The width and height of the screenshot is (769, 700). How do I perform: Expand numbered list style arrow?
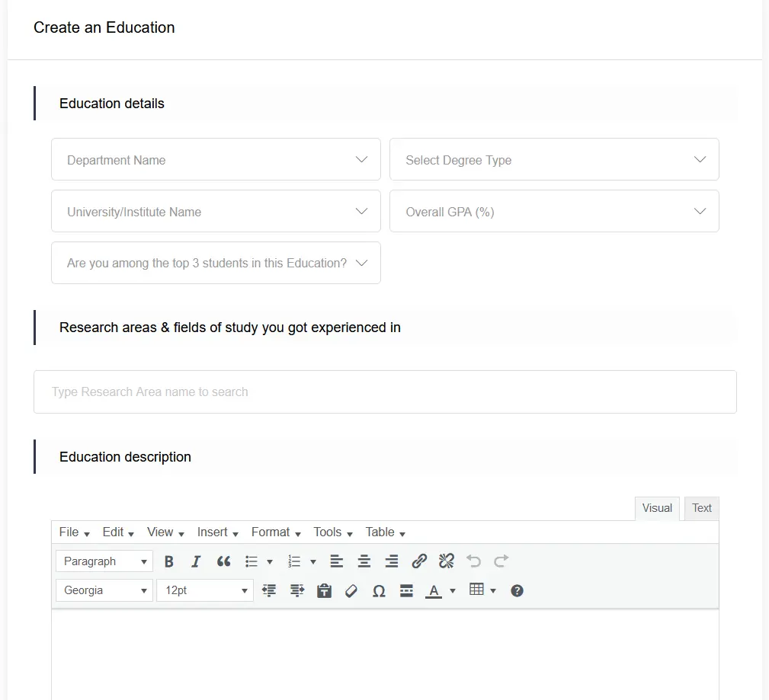[x=313, y=562]
